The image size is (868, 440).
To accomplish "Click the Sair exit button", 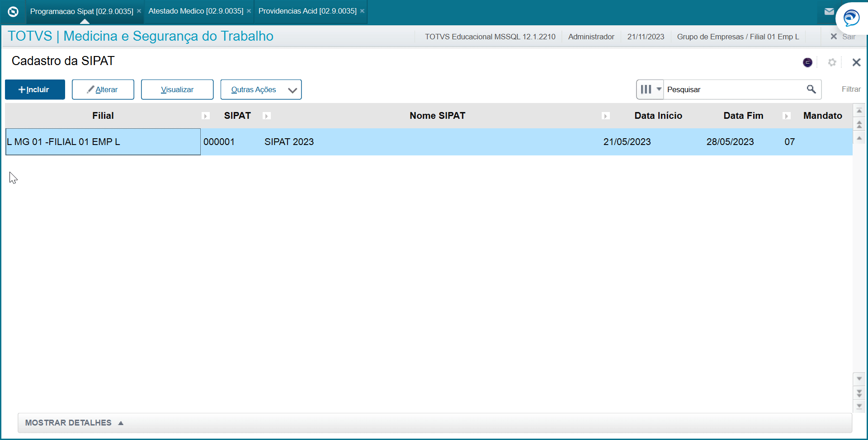I will [x=843, y=37].
